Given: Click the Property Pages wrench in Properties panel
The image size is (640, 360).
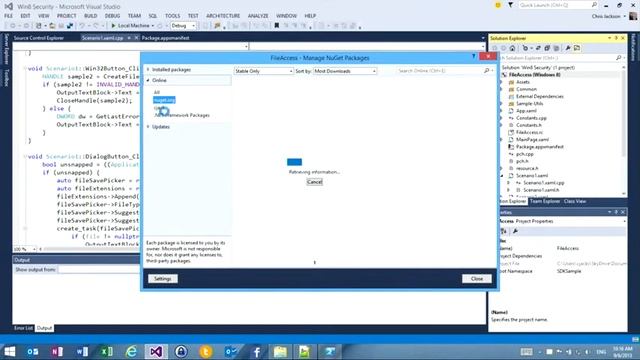Looking at the screenshot, I should pos(516,231).
